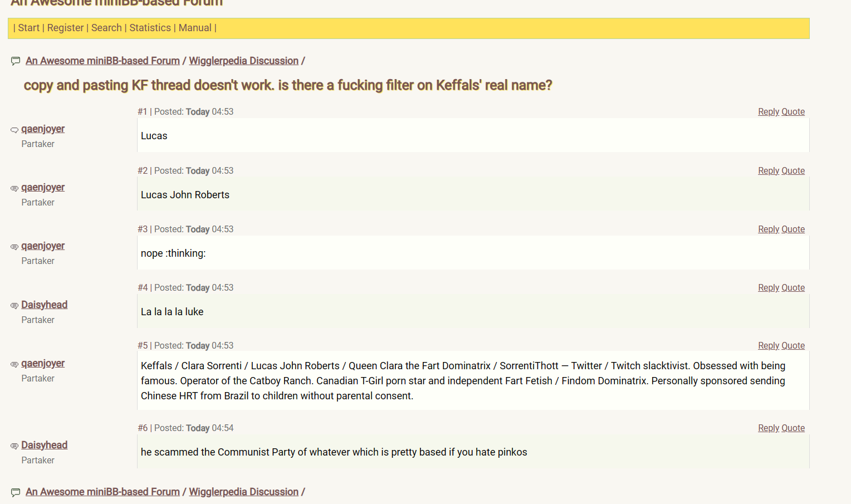The height and width of the screenshot is (504, 851).
Task: Click the text 'nope :thinking:'
Action: (173, 253)
